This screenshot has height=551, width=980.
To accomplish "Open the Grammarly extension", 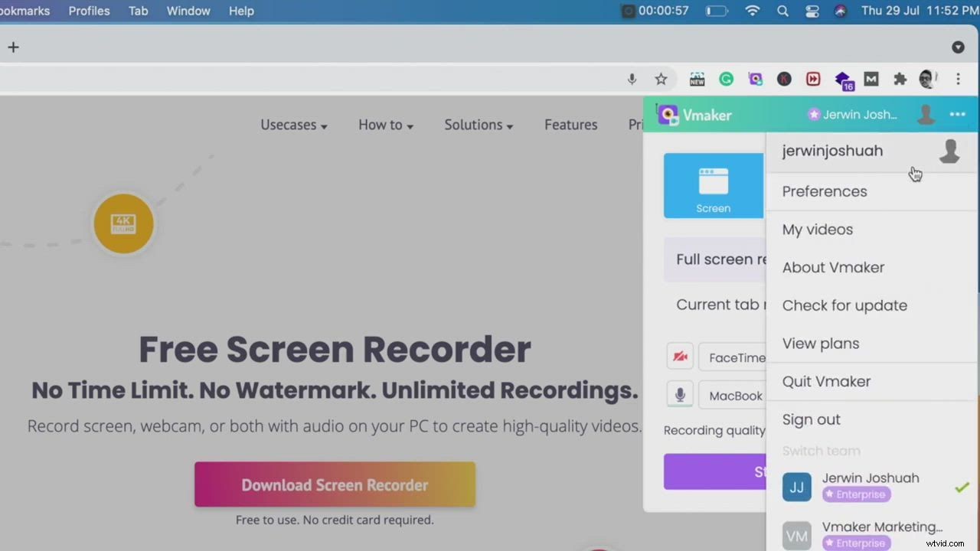I will pyautogui.click(x=726, y=79).
